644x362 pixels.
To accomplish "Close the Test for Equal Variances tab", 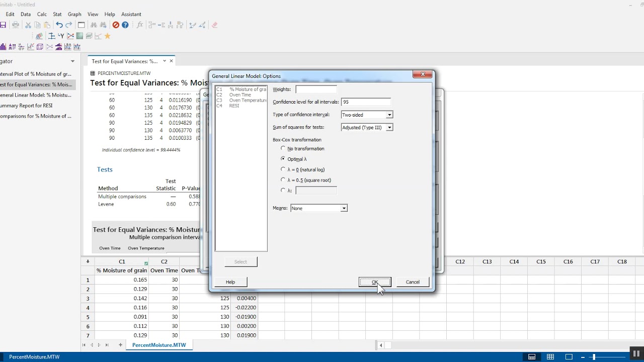I will (171, 61).
